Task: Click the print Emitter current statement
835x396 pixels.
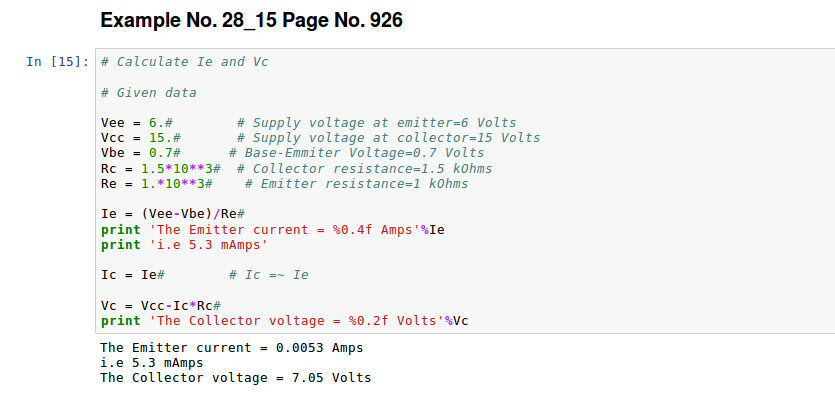Action: pos(273,229)
